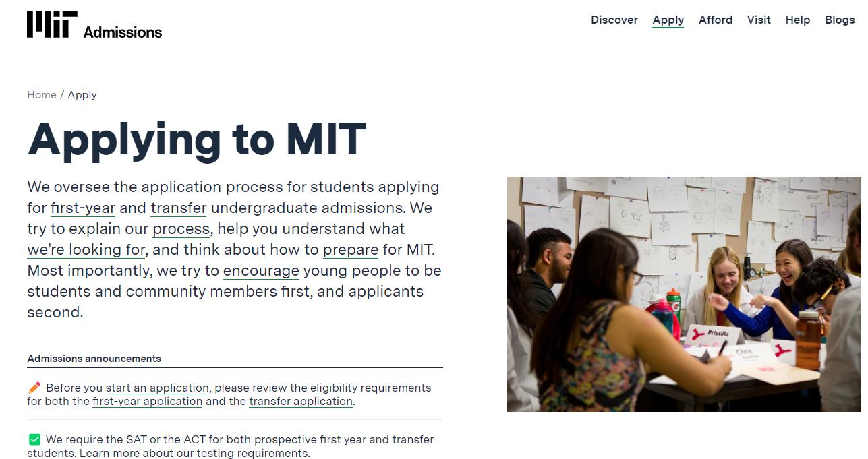Open the Apply menu item

pyautogui.click(x=668, y=20)
